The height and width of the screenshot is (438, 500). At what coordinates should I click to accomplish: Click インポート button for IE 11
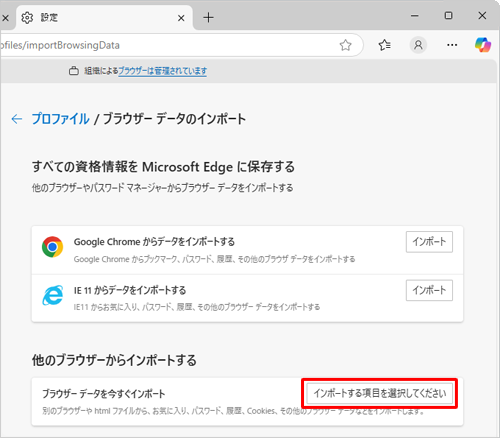[x=429, y=290]
